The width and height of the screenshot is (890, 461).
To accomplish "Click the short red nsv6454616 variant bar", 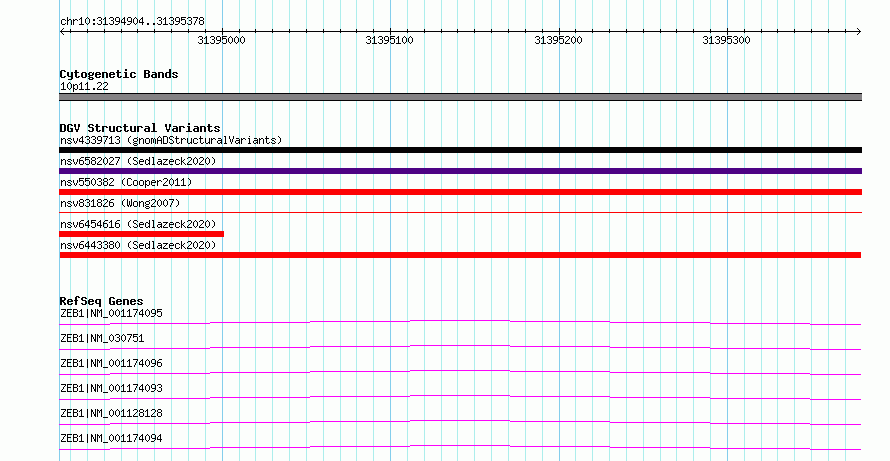I will pyautogui.click(x=141, y=234).
